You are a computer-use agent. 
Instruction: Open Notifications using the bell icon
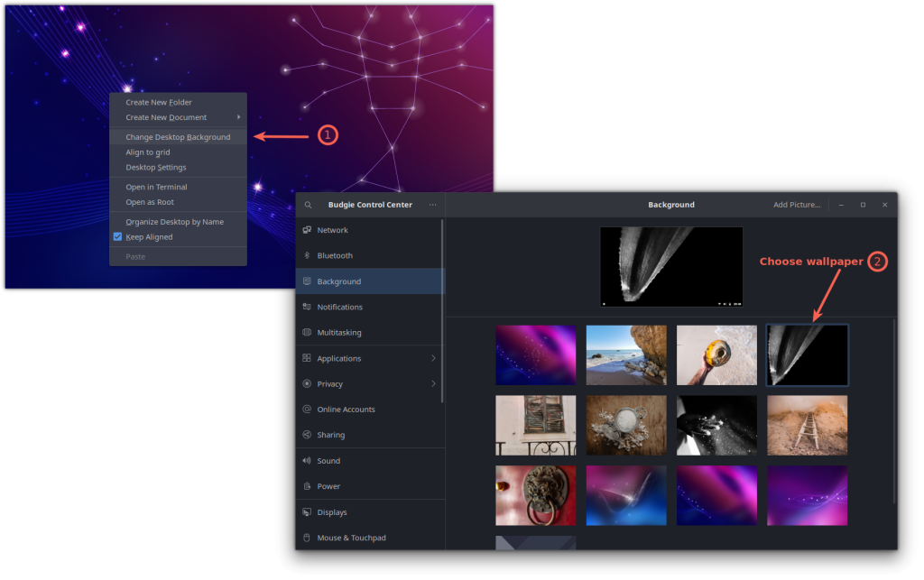(308, 307)
